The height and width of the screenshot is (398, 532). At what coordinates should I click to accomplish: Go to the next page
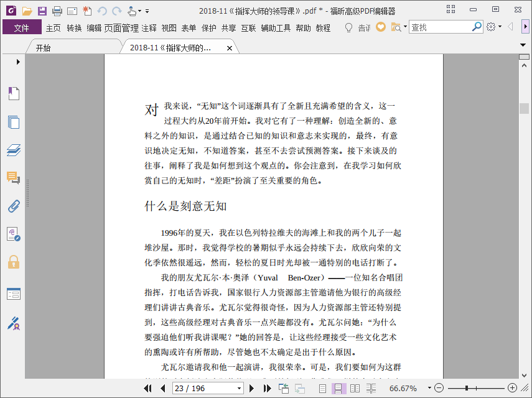tap(251, 388)
